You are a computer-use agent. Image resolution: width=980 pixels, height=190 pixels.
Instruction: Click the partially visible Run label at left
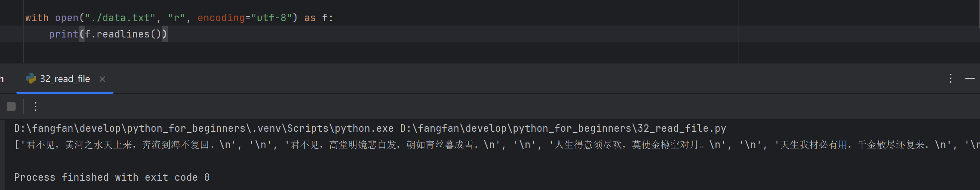tap(2, 79)
